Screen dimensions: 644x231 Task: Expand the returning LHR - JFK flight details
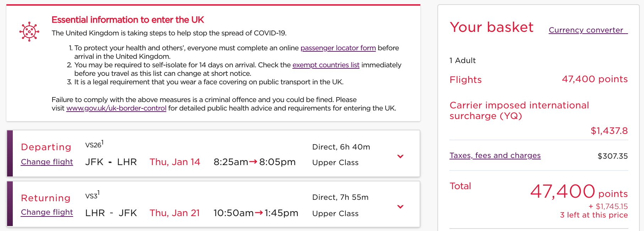[x=400, y=207]
